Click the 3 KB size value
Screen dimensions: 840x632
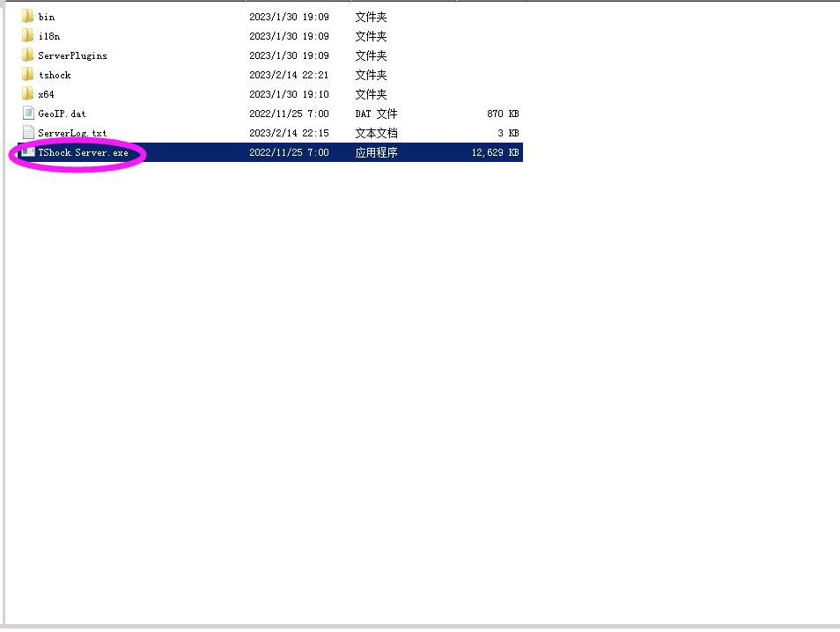[x=508, y=133]
